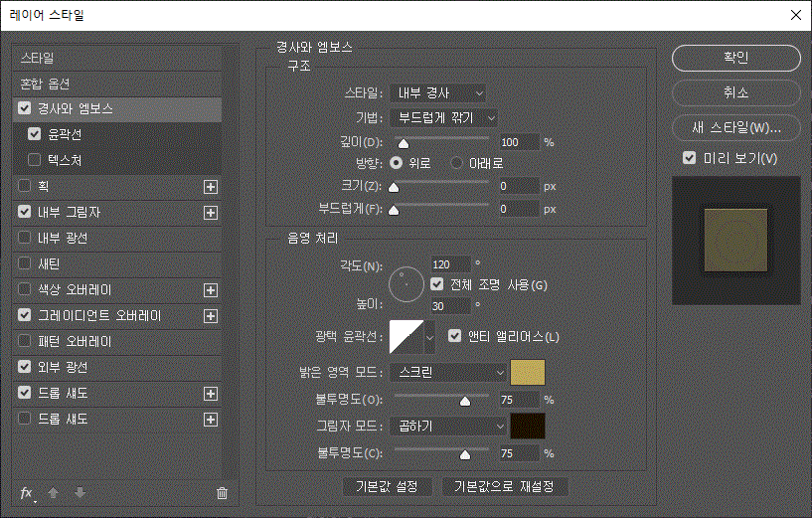Image resolution: width=812 pixels, height=518 pixels.
Task: Select the 내부 광선 effect row
Action: [x=117, y=238]
